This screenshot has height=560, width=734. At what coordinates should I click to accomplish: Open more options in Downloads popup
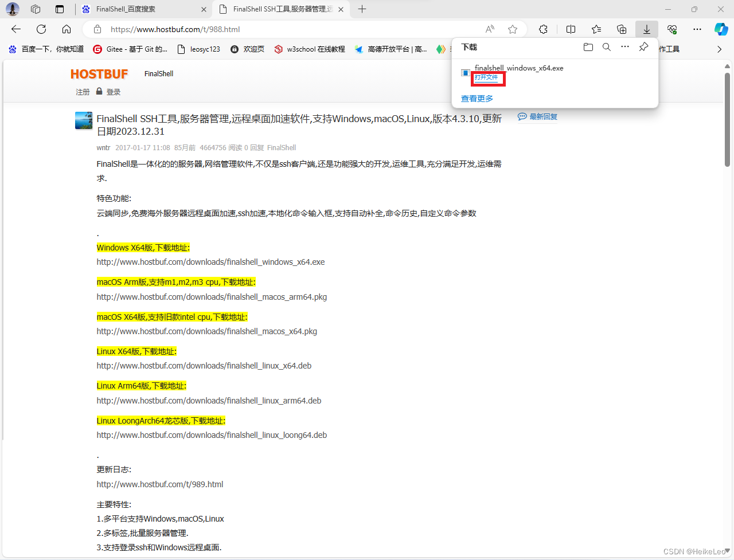625,47
